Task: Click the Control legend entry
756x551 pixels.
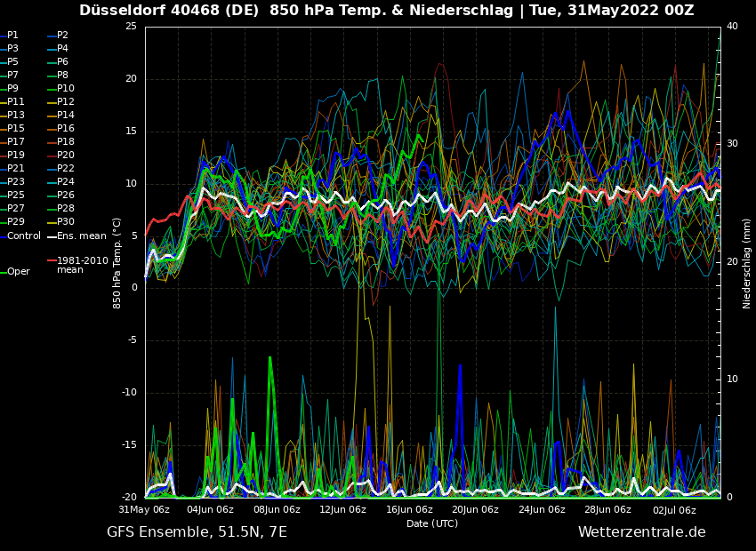Action: point(24,236)
